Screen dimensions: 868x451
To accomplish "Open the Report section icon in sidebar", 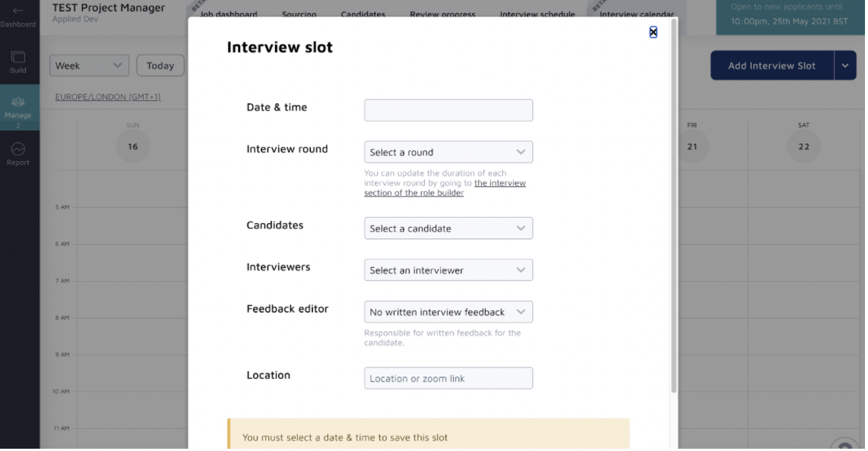I will tap(17, 150).
